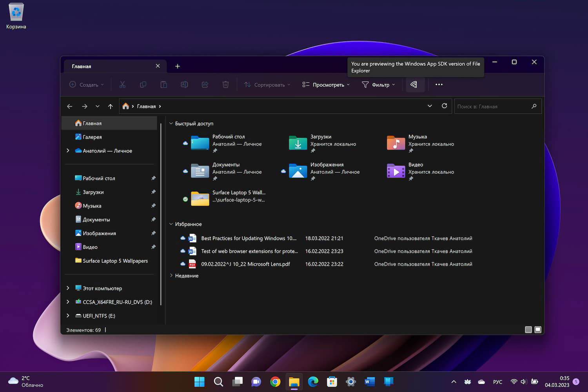The height and width of the screenshot is (392, 588).
Task: Go up one folder level
Action: tap(111, 106)
